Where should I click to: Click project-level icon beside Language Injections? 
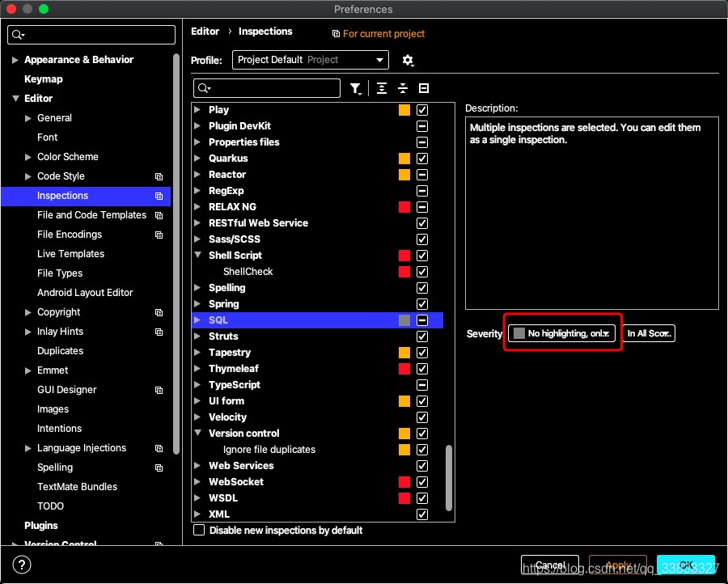point(159,448)
